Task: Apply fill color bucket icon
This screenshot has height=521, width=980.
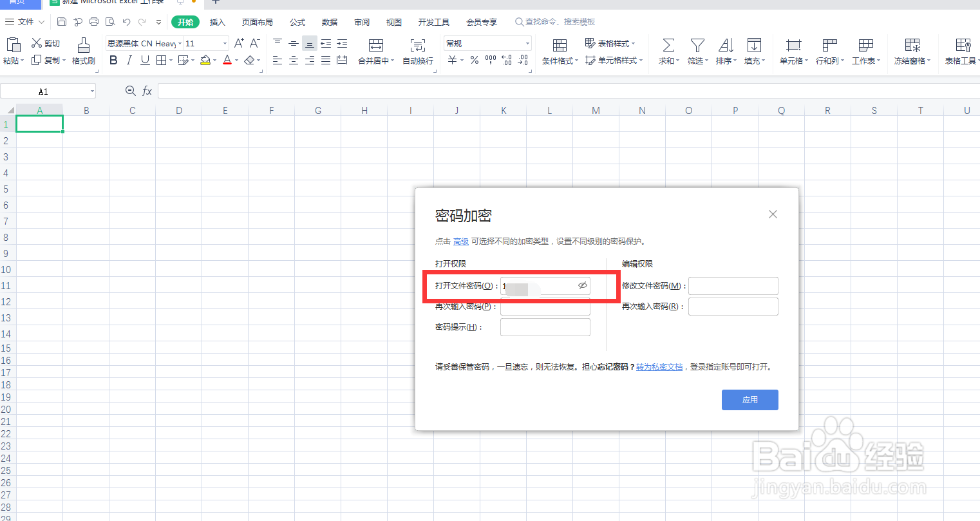Action: coord(205,60)
